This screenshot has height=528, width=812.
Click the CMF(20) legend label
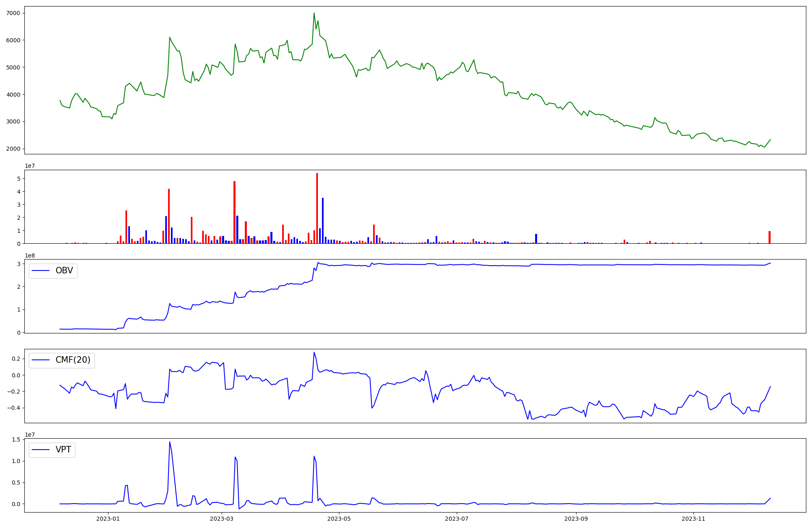[x=73, y=360]
